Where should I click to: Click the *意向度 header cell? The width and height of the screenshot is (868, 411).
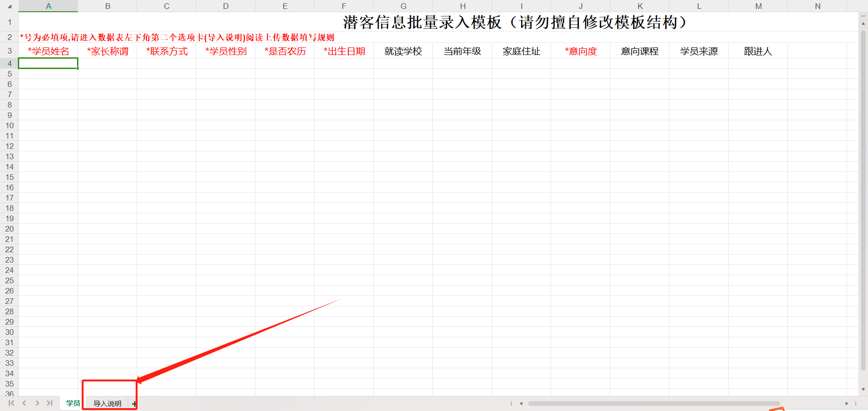click(581, 51)
